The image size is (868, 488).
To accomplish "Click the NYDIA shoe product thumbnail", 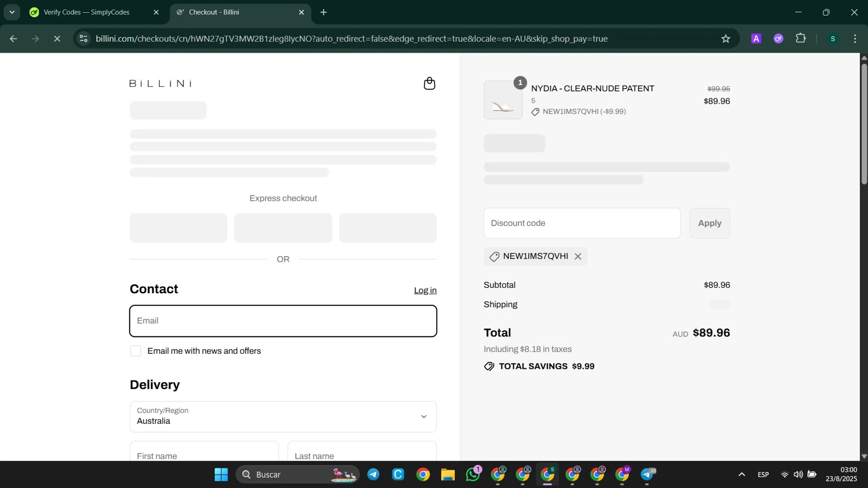I will click(x=503, y=100).
